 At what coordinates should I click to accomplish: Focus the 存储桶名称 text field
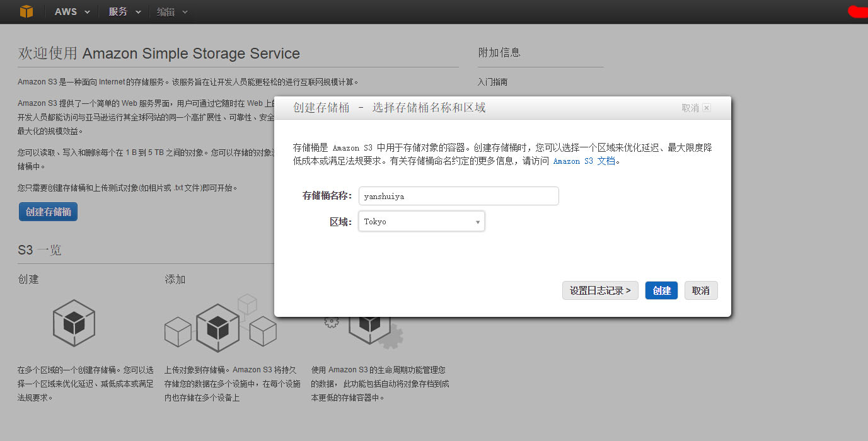click(x=458, y=196)
